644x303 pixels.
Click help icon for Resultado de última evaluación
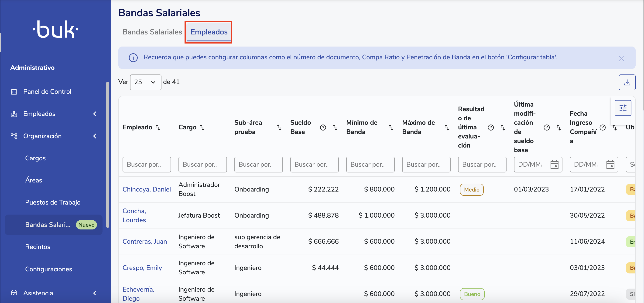click(490, 127)
